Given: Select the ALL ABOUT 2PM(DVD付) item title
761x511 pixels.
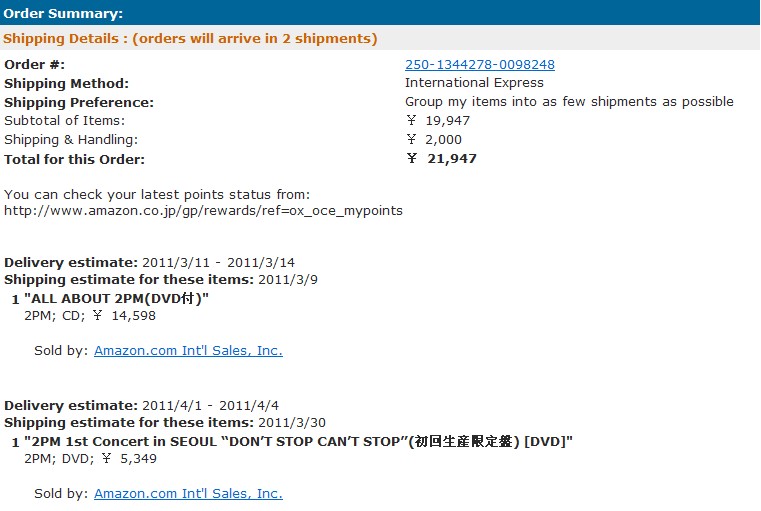Looking at the screenshot, I should coord(116,298).
